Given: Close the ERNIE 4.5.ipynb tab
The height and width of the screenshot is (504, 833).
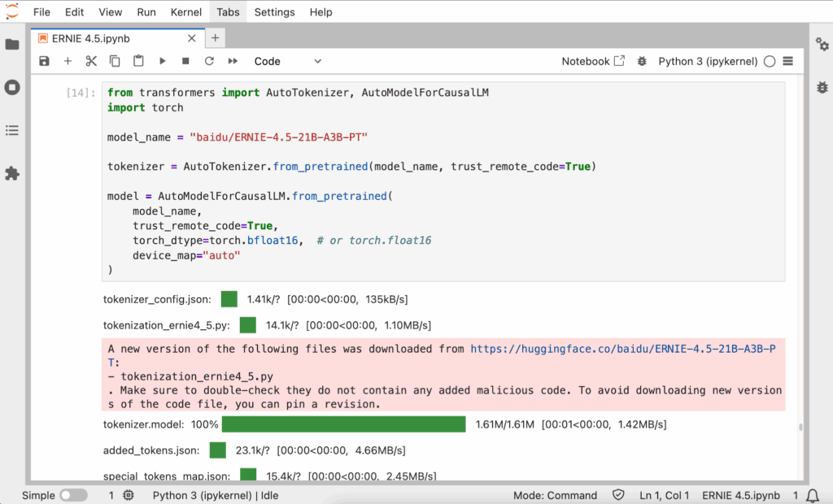Looking at the screenshot, I should click(192, 38).
